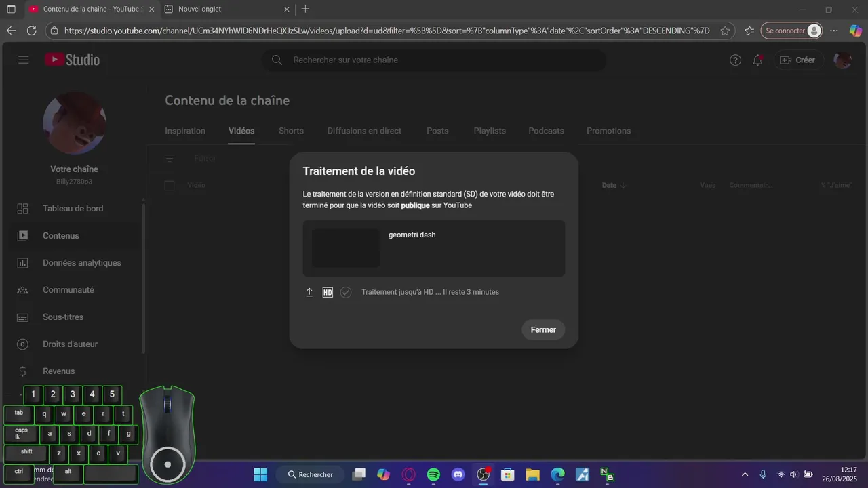Select the Contenu de la chaîne browser tab

[x=92, y=9]
